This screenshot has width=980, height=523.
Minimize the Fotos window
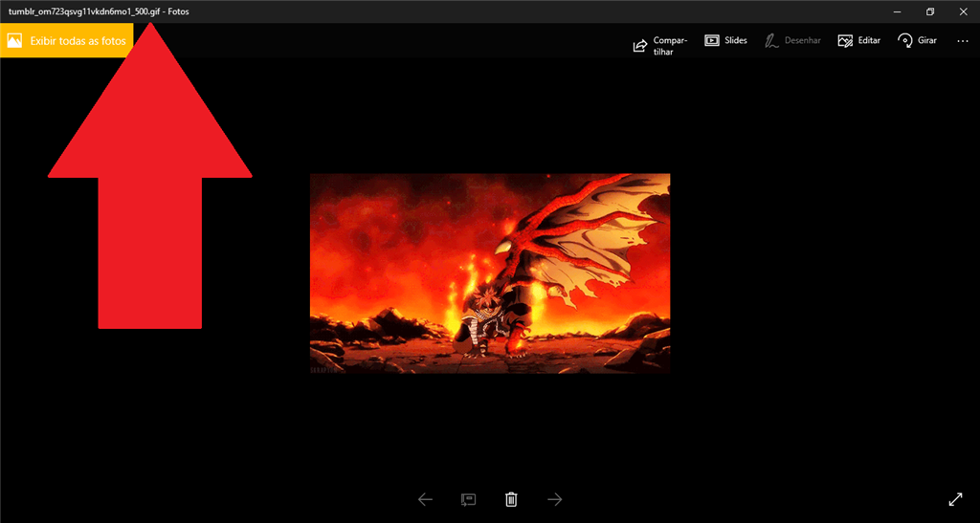[x=898, y=11]
